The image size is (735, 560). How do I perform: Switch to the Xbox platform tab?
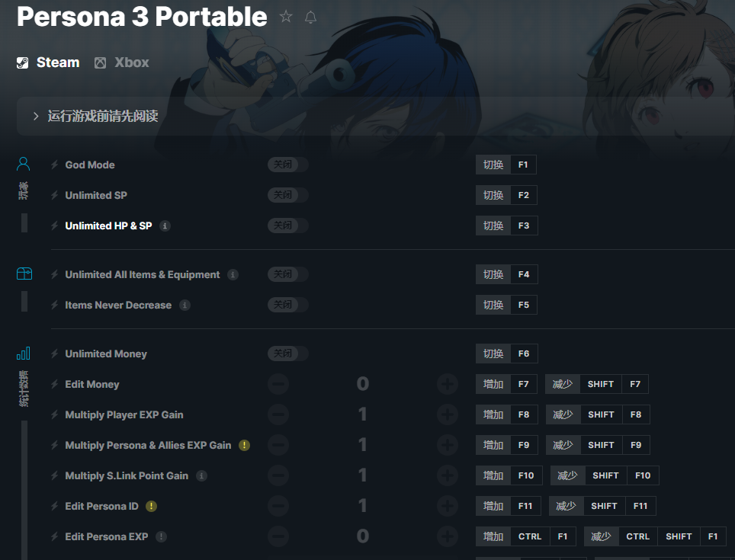[x=122, y=62]
